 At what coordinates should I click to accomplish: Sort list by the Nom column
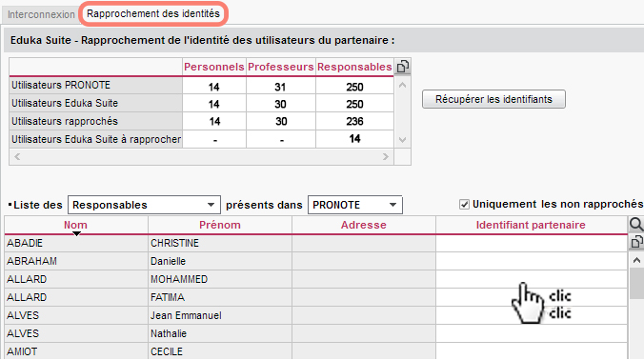[76, 225]
